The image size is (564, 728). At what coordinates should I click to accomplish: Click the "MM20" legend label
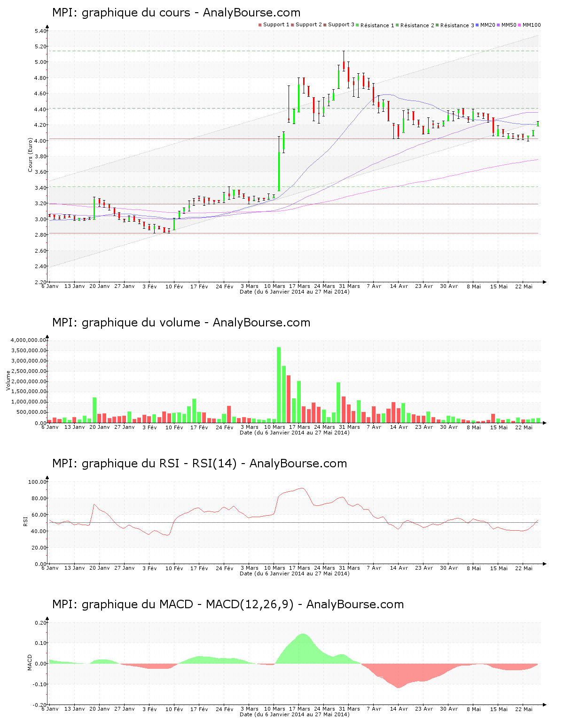pyautogui.click(x=488, y=24)
